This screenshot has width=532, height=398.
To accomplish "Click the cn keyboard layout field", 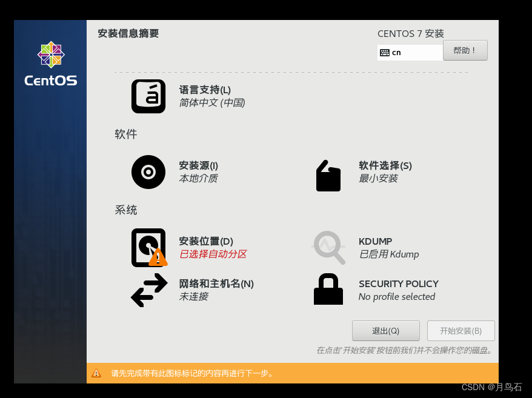I will [x=410, y=53].
